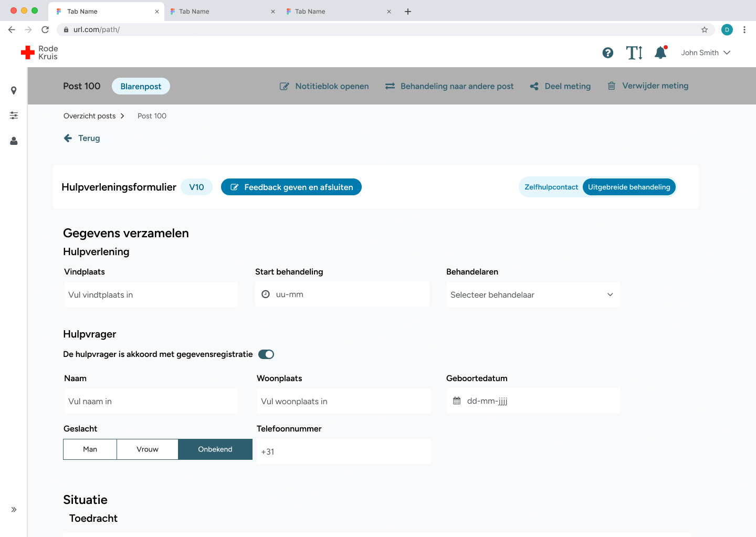Select Vrouw as Geslacht

[148, 449]
